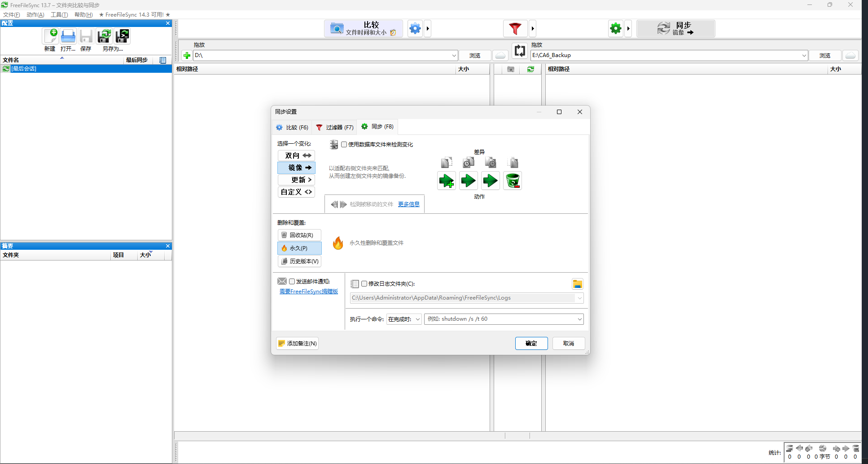Image resolution: width=868 pixels, height=464 pixels.
Task: Expand the command example shutdown dropdown
Action: 579,319
